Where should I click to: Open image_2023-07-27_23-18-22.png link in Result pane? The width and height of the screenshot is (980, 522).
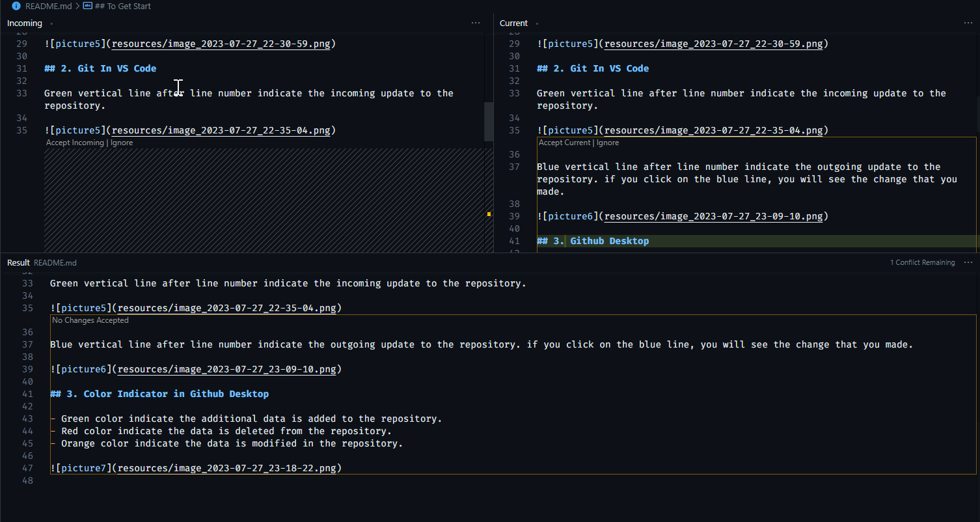click(x=226, y=468)
